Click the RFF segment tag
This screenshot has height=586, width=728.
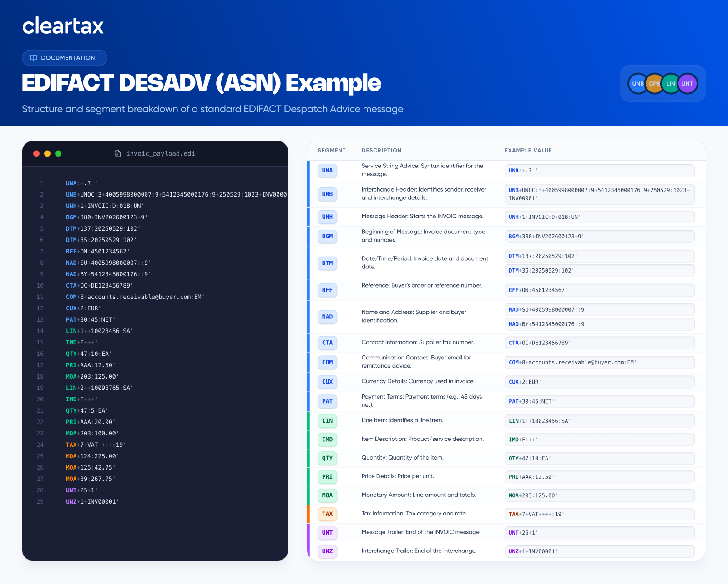(328, 290)
